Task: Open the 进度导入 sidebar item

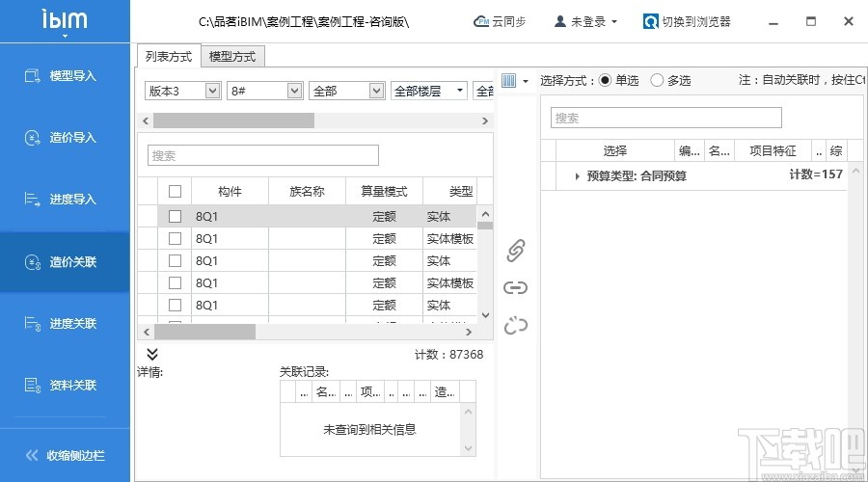Action: point(65,200)
